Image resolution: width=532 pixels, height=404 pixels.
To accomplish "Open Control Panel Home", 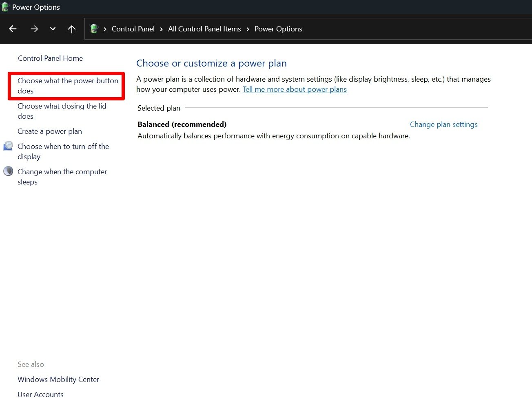I will (50, 58).
